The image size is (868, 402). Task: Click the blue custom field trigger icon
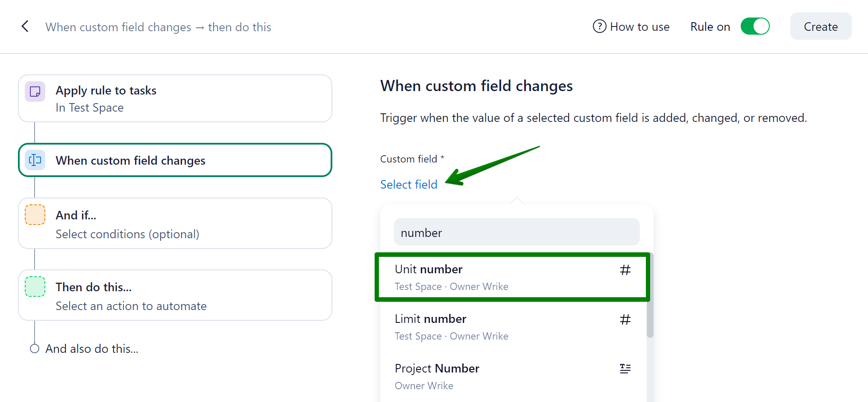(x=35, y=160)
